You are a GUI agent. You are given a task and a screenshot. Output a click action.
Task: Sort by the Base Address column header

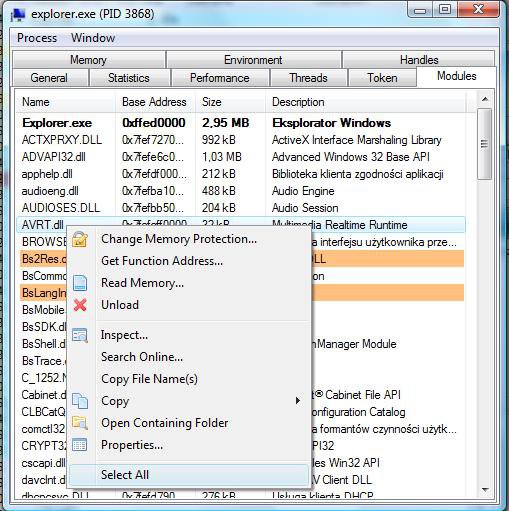click(155, 102)
